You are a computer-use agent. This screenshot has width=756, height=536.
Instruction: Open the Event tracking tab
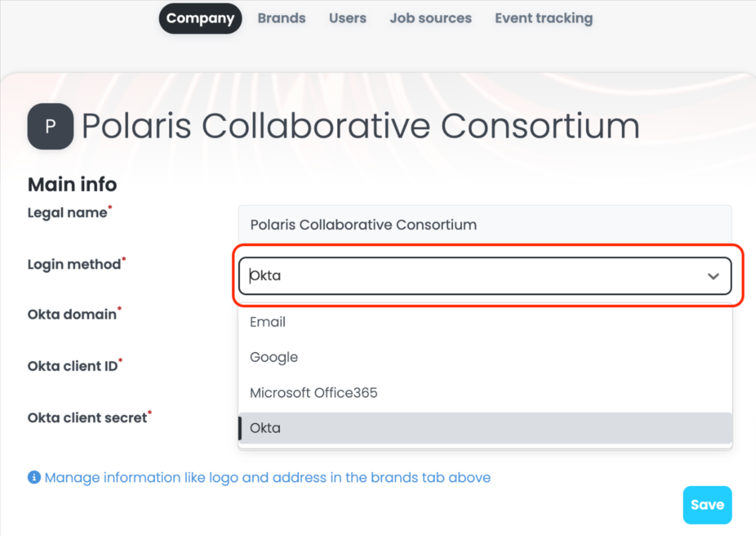(x=543, y=18)
